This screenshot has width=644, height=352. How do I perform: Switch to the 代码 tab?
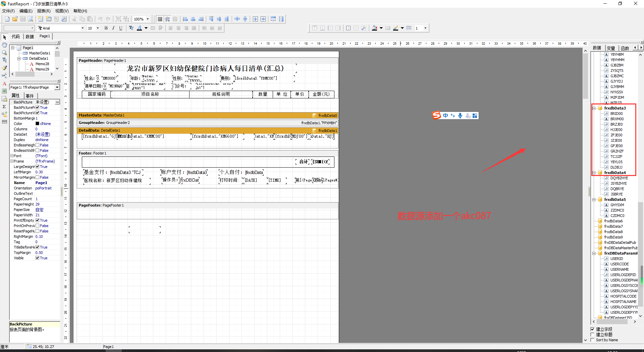coord(16,37)
